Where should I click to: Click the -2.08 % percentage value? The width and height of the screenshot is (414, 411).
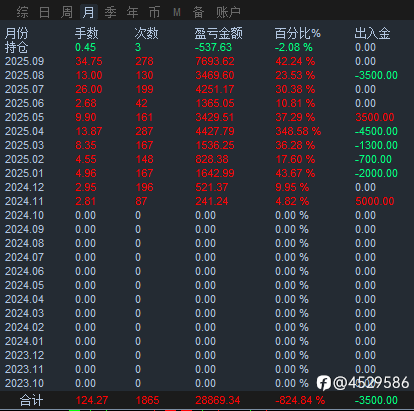(294, 47)
